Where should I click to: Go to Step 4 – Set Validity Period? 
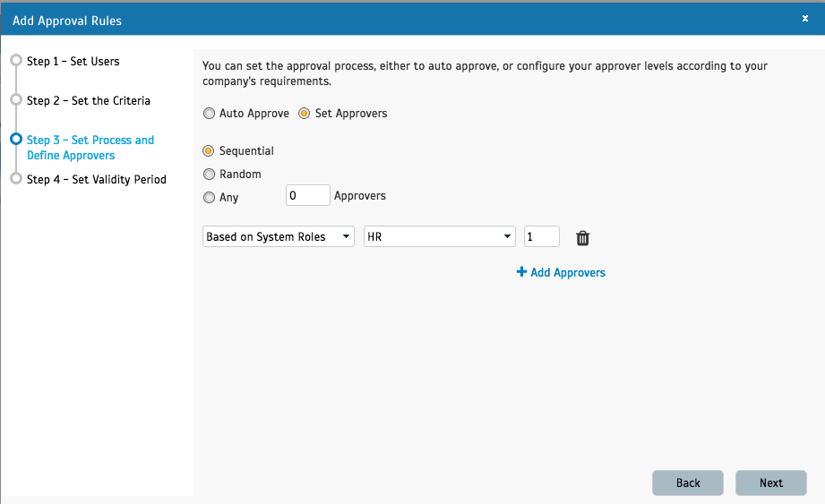coord(96,179)
